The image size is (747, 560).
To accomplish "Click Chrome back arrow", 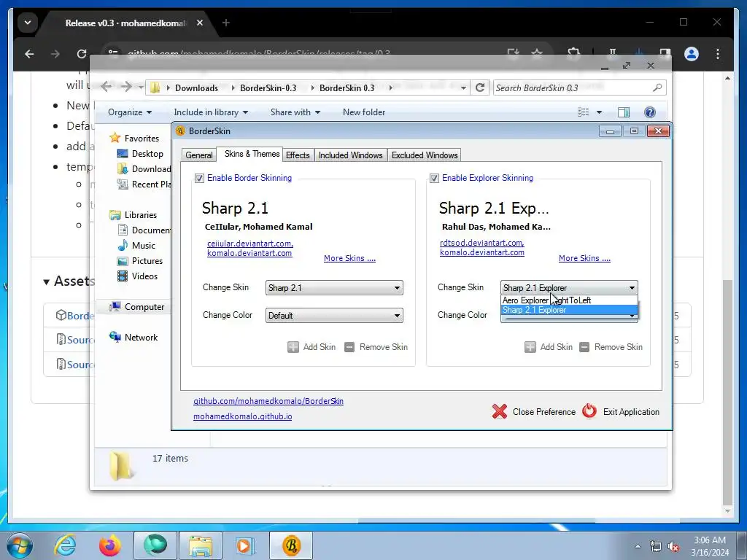I will click(29, 54).
